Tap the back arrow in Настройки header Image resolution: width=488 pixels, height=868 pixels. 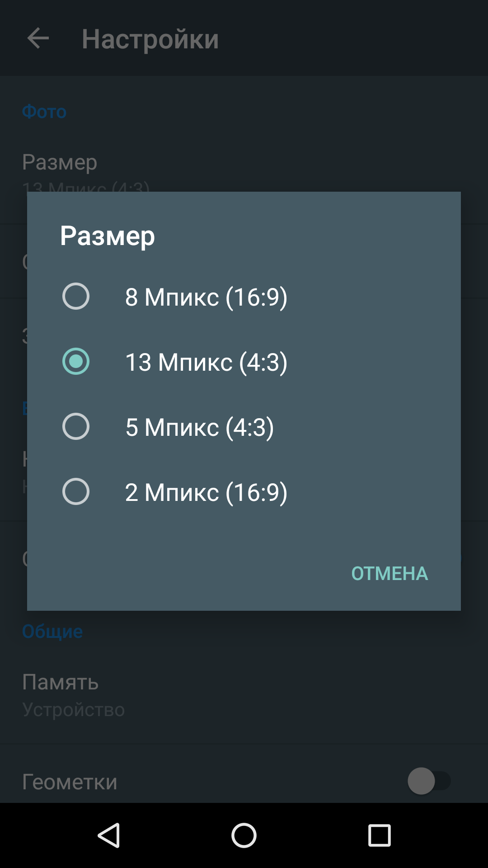click(x=38, y=38)
